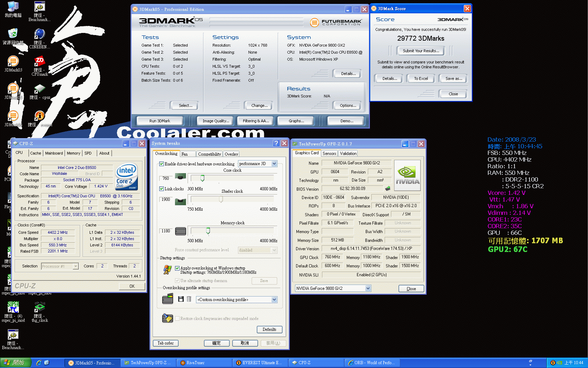Click the NVIDIA logo in GPU-Z
The width and height of the screenshot is (588, 368).
click(407, 175)
